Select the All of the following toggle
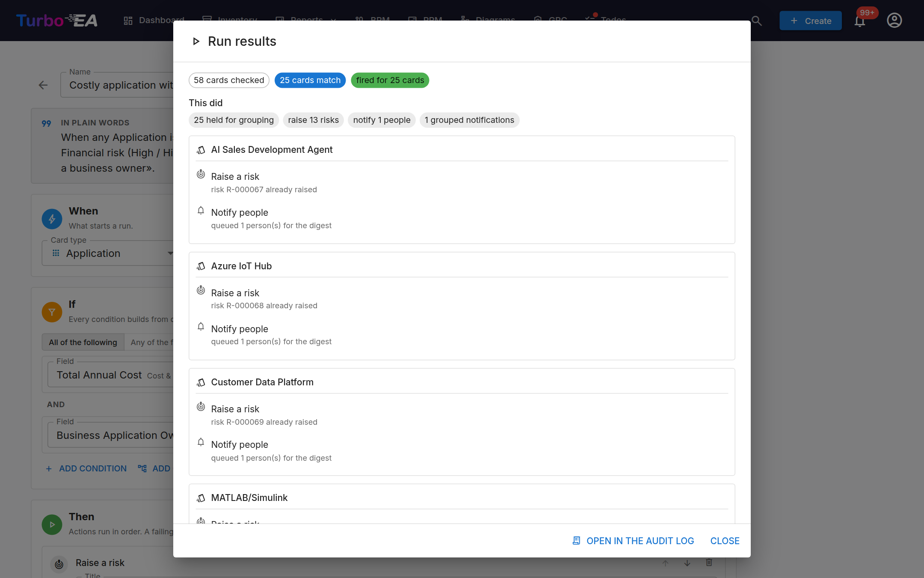The image size is (924, 578). 83,343
